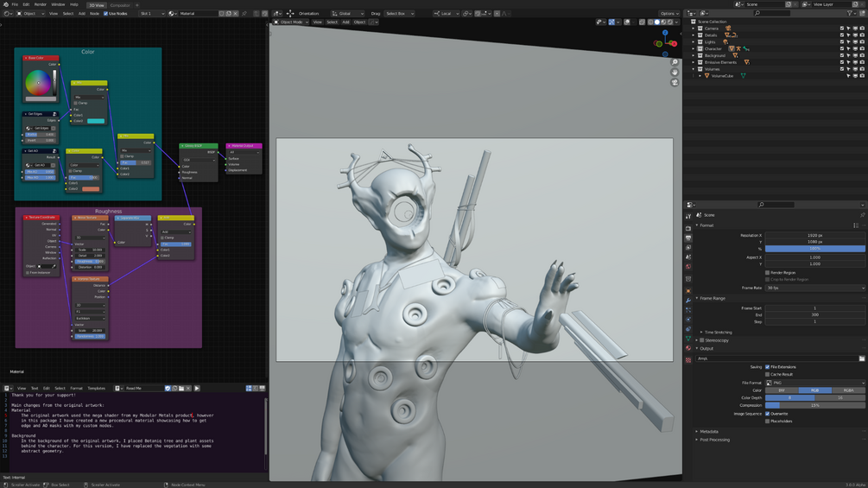868x488 pixels.
Task: Open Render menu in top bar
Action: click(41, 4)
